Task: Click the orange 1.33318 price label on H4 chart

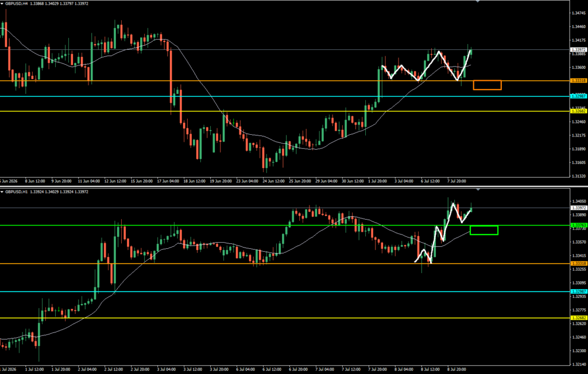Action: (x=578, y=80)
